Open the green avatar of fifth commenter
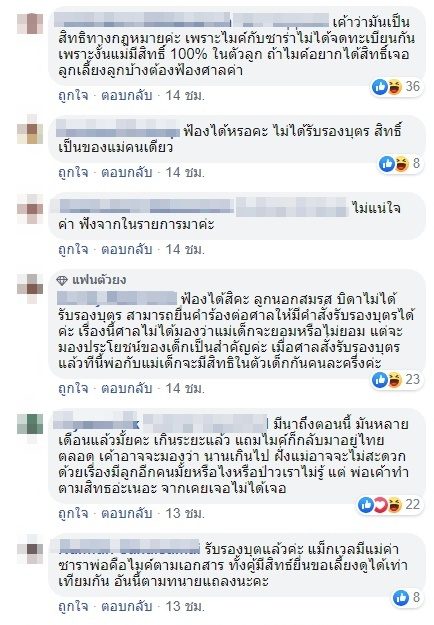434x625 pixels. pyautogui.click(x=30, y=424)
